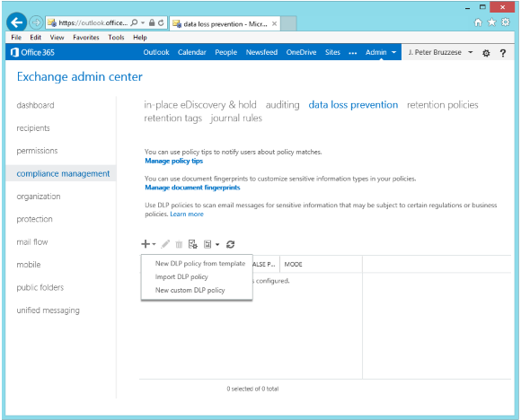
Task: Close the data loss prevention browser tab
Action: [275, 23]
